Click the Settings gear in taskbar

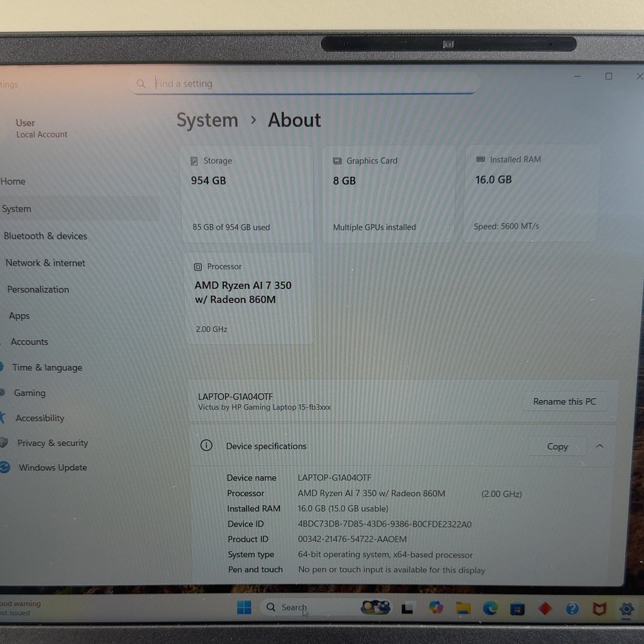click(626, 610)
